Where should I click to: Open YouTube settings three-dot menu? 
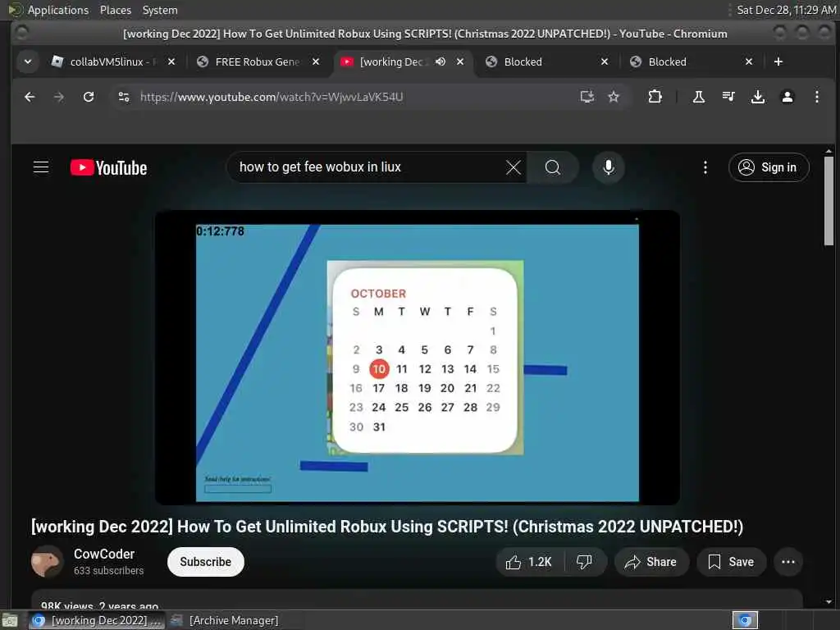click(705, 167)
